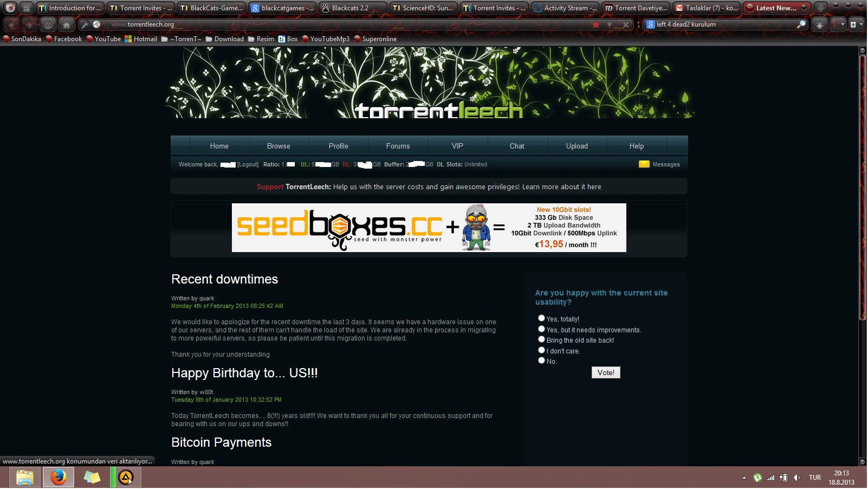
Task: Click the Firefox taskbar icon
Action: 58,478
